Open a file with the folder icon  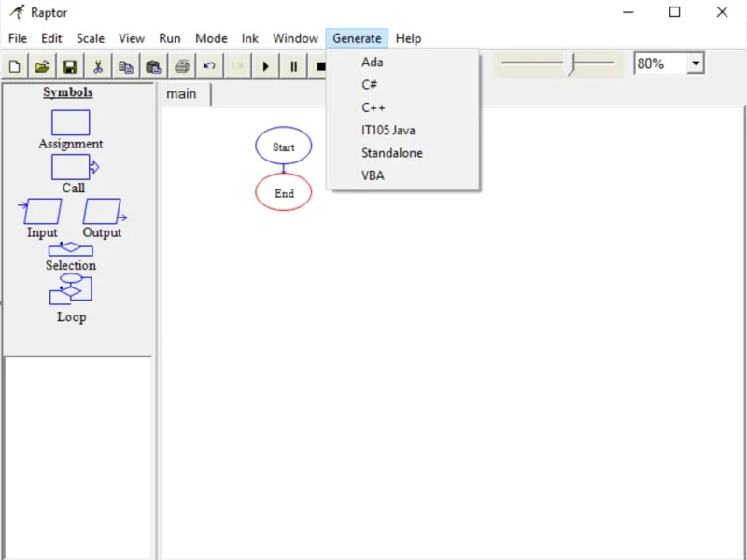tap(42, 66)
